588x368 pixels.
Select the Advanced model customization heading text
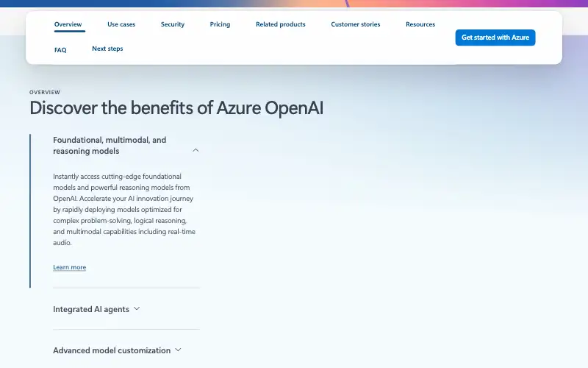(x=112, y=351)
